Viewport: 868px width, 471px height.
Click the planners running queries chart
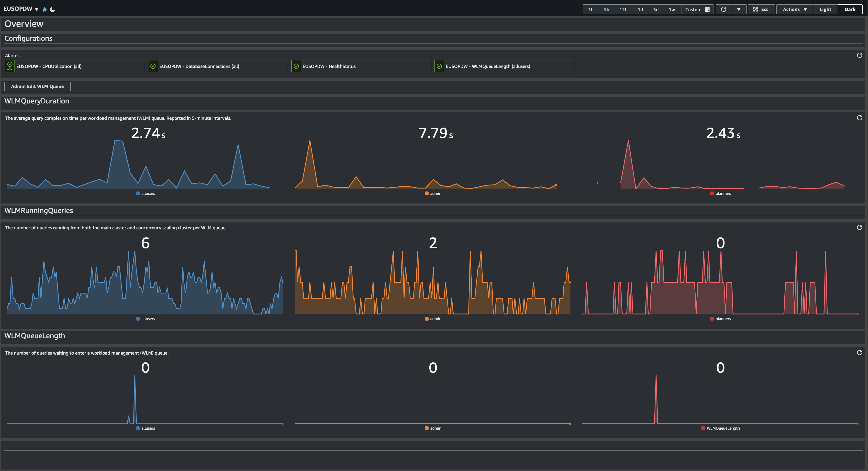[720, 282]
